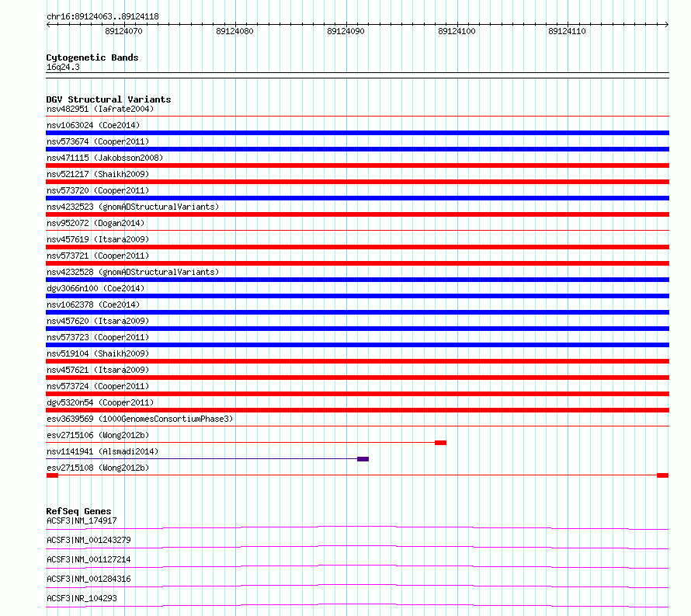Click the red bar under nsv471115
The width and height of the screenshot is (691, 616).
click(357, 165)
